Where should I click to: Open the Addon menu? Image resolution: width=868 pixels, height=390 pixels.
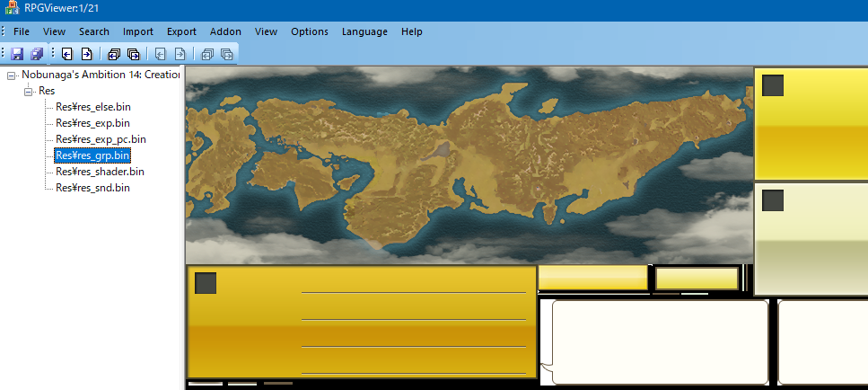coord(225,31)
